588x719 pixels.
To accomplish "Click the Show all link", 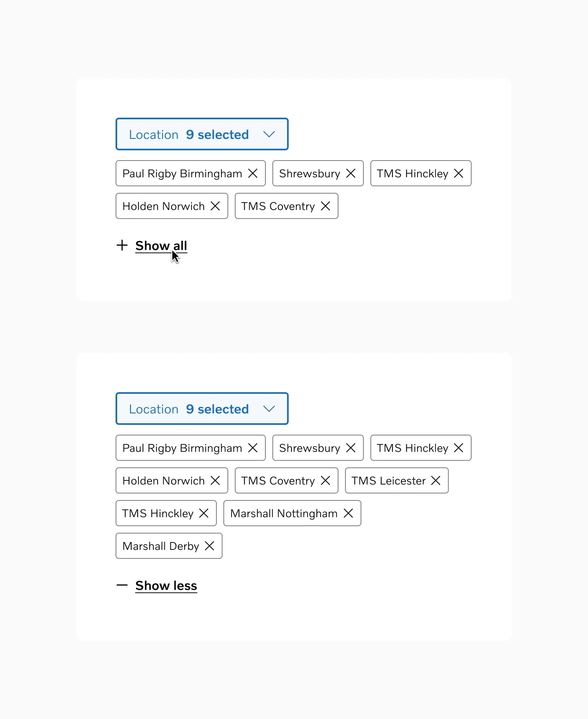I will (161, 246).
